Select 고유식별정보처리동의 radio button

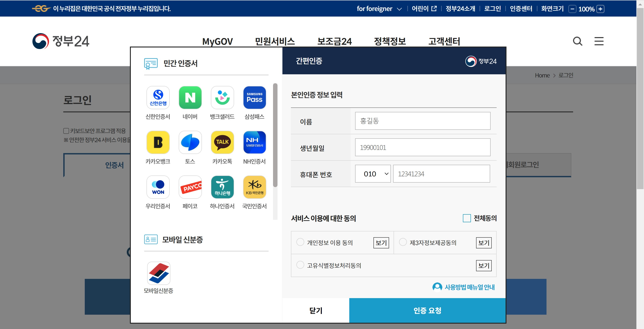coord(300,265)
